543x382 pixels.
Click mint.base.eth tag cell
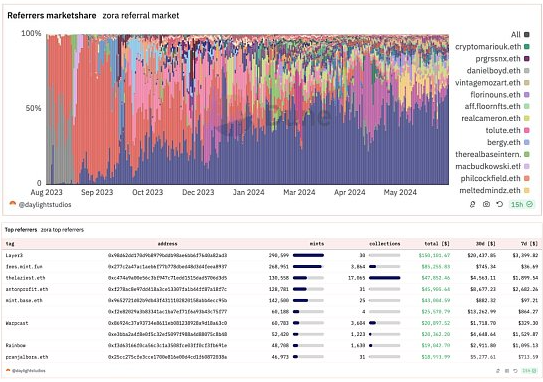click(x=24, y=300)
